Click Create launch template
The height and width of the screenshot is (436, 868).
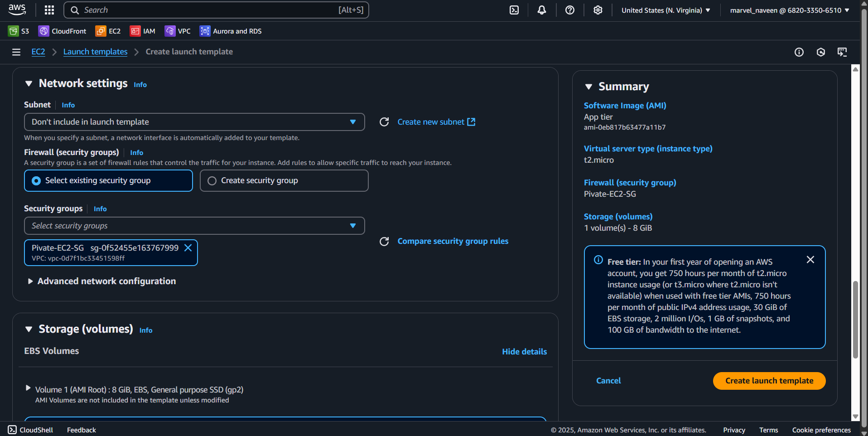(769, 381)
